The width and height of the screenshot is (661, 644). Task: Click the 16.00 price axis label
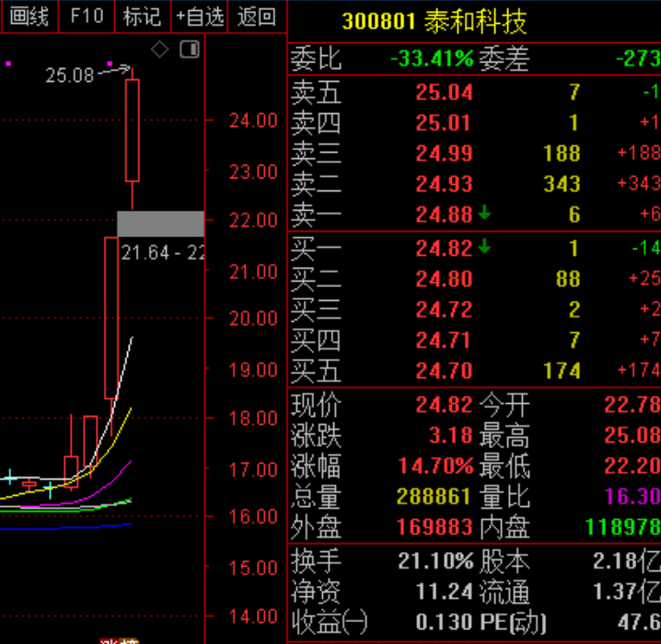(x=253, y=517)
